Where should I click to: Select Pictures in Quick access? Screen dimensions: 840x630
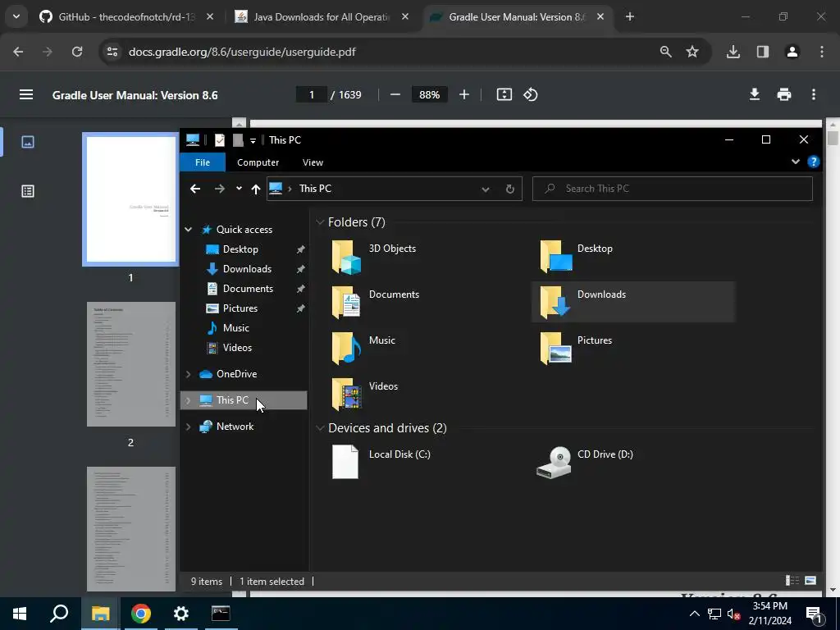pos(240,308)
